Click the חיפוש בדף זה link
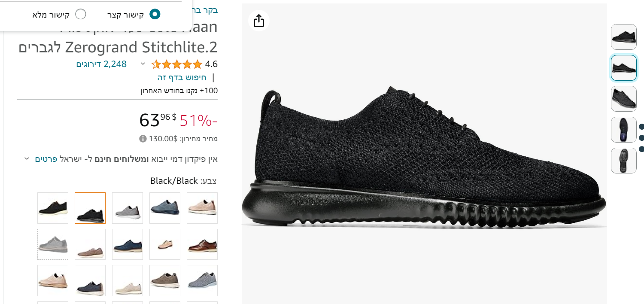 [182, 77]
